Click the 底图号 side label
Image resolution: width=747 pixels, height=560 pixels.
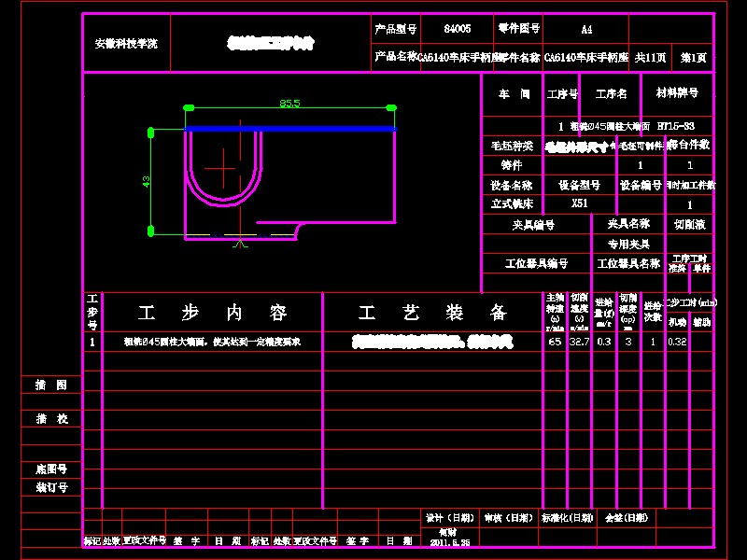tap(51, 469)
